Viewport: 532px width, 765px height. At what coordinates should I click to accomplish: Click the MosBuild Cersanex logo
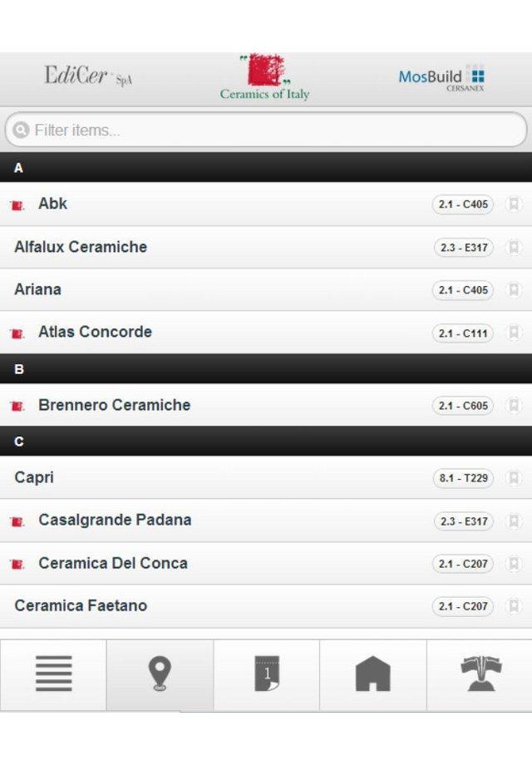click(x=441, y=77)
